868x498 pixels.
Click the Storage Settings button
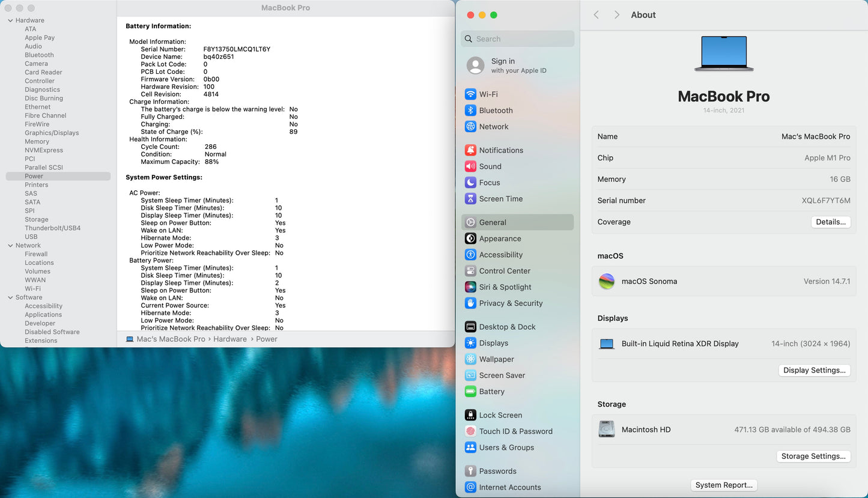813,456
